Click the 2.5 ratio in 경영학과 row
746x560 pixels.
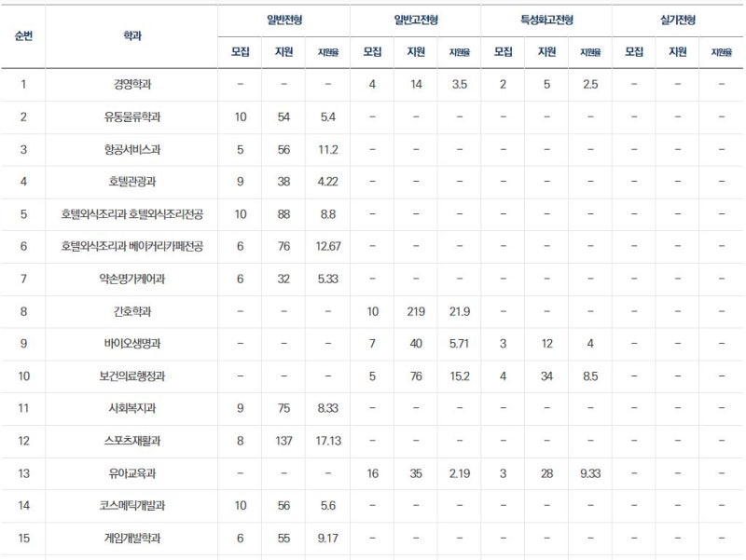coord(590,85)
